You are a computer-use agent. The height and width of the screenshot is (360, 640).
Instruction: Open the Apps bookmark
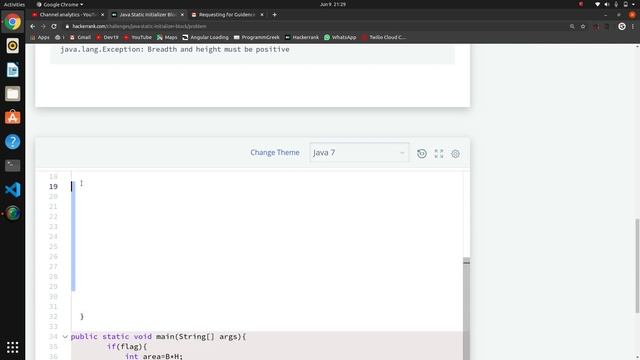pyautogui.click(x=40, y=37)
